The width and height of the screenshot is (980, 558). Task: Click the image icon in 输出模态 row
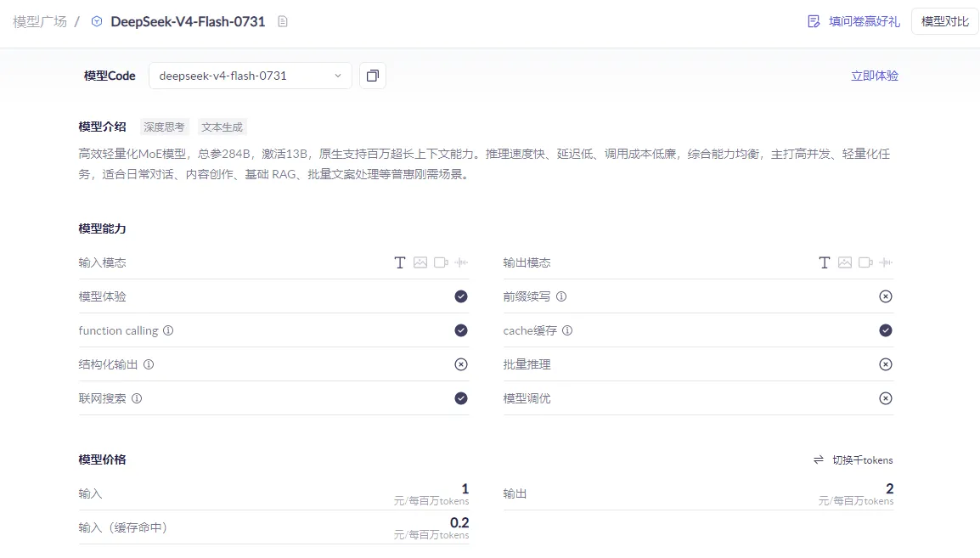click(845, 262)
